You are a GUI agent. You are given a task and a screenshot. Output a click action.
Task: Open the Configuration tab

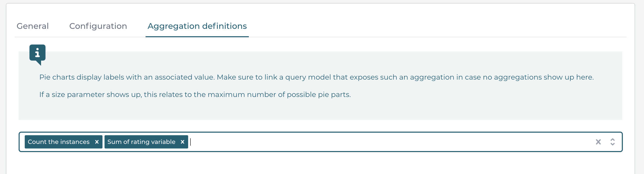pyautogui.click(x=98, y=26)
